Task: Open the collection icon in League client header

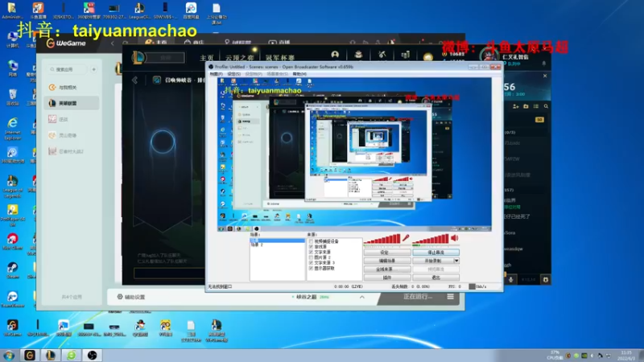Action: (x=358, y=55)
